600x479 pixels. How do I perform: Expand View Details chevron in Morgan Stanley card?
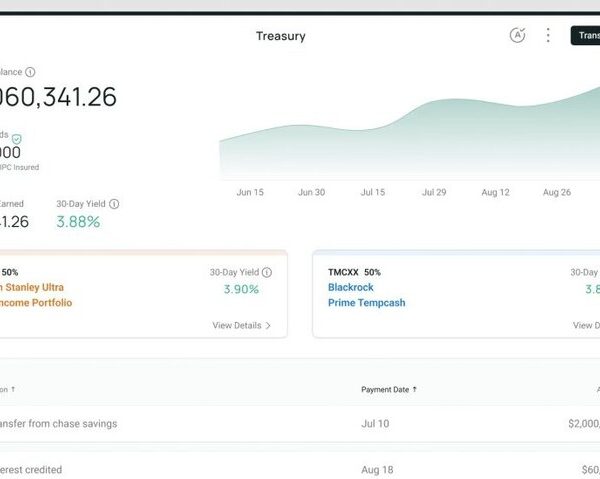(268, 325)
